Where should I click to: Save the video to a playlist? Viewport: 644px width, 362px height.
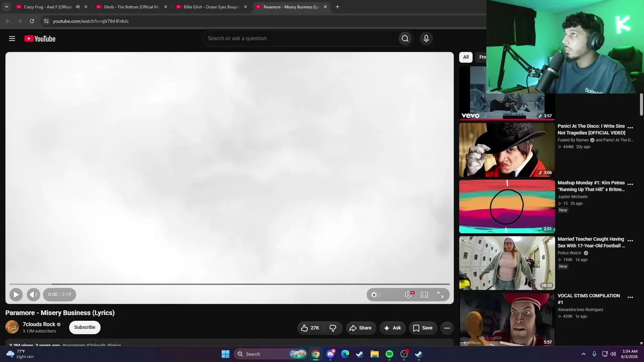pyautogui.click(x=423, y=328)
